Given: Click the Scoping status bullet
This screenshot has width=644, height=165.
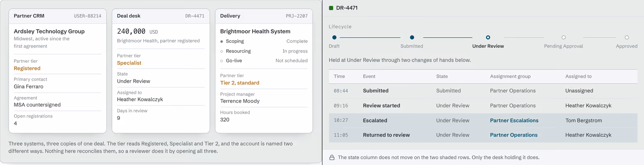Looking at the screenshot, I should coord(222,41).
